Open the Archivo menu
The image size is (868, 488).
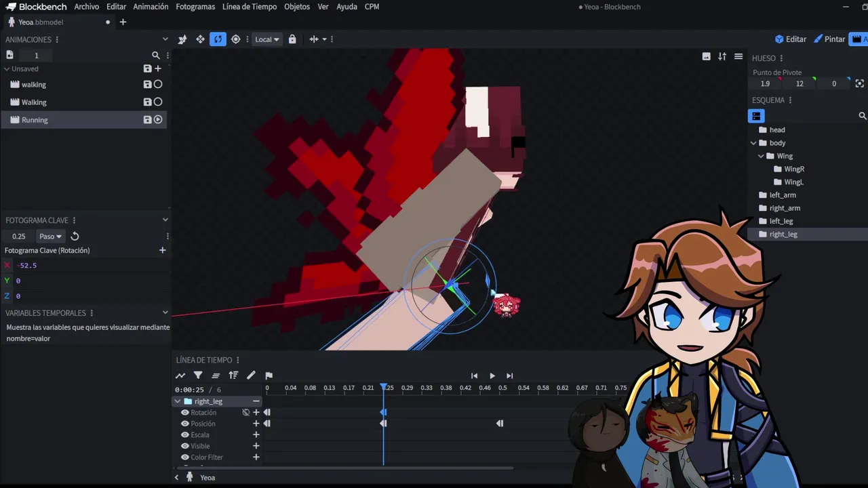(87, 7)
